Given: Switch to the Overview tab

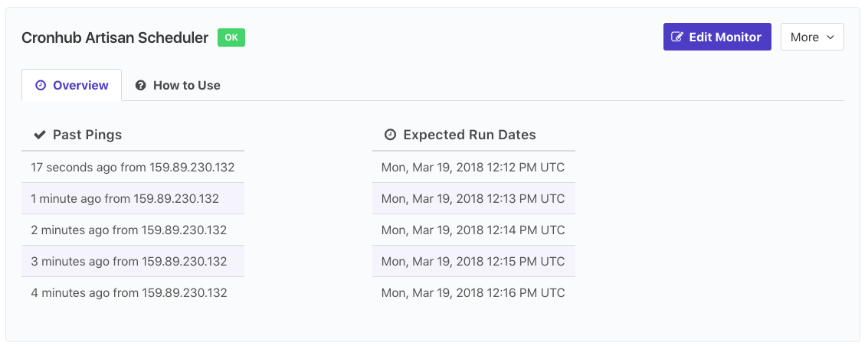Looking at the screenshot, I should point(71,86).
